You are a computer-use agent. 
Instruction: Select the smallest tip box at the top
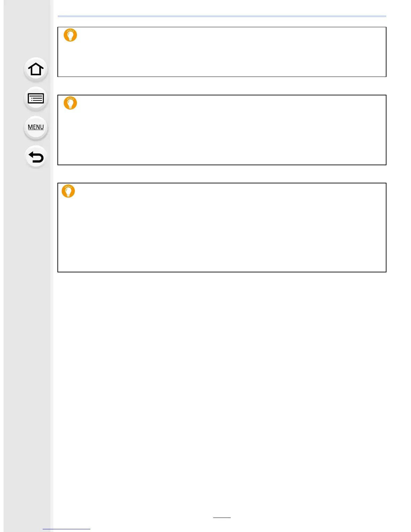click(222, 52)
